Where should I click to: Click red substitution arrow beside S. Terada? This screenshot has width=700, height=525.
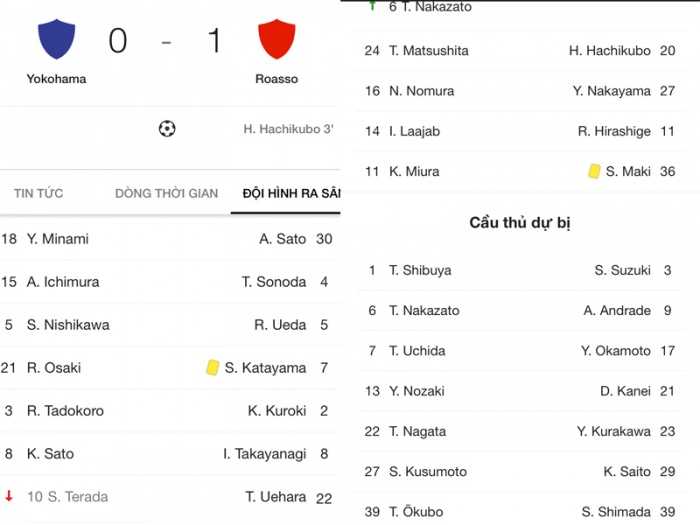pyautogui.click(x=9, y=496)
